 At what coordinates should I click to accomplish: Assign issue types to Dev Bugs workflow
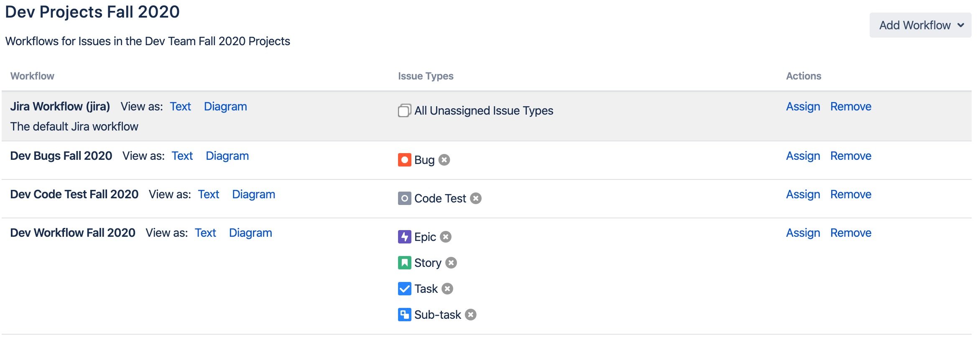pos(803,156)
